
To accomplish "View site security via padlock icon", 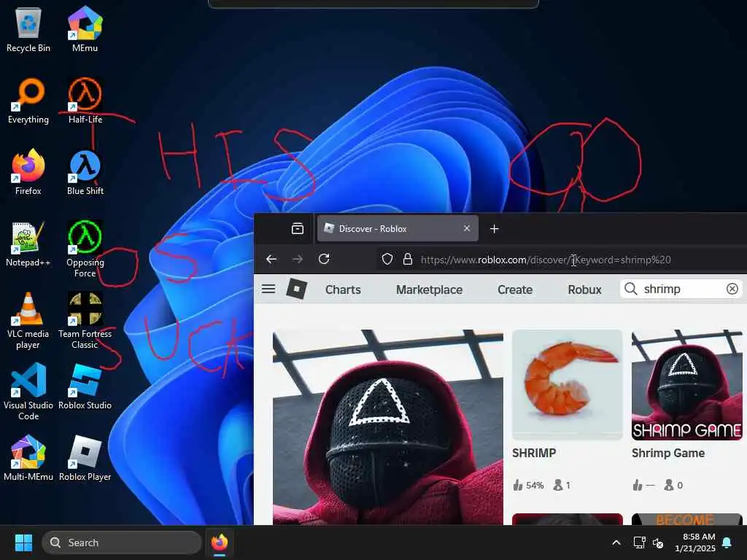I will pyautogui.click(x=407, y=260).
